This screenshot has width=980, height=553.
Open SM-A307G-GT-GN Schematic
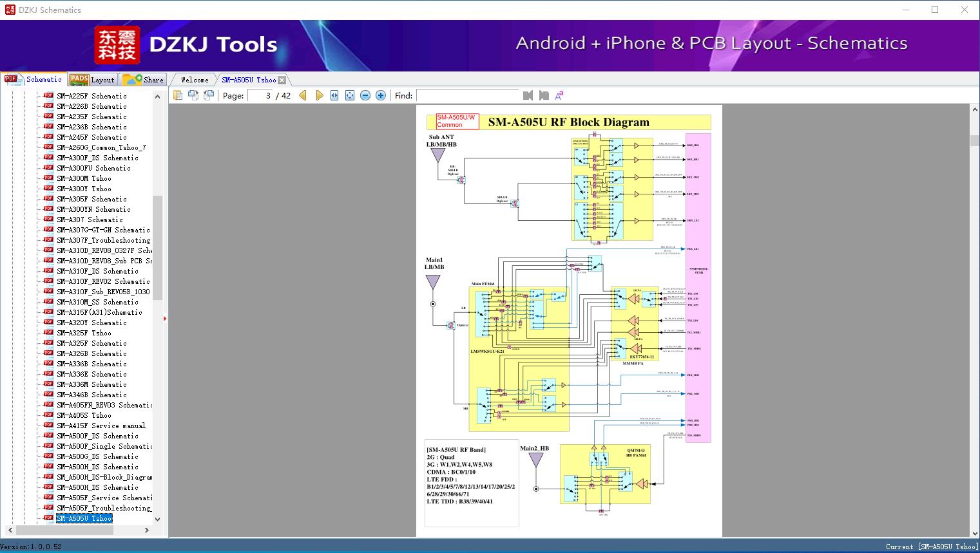pyautogui.click(x=103, y=230)
